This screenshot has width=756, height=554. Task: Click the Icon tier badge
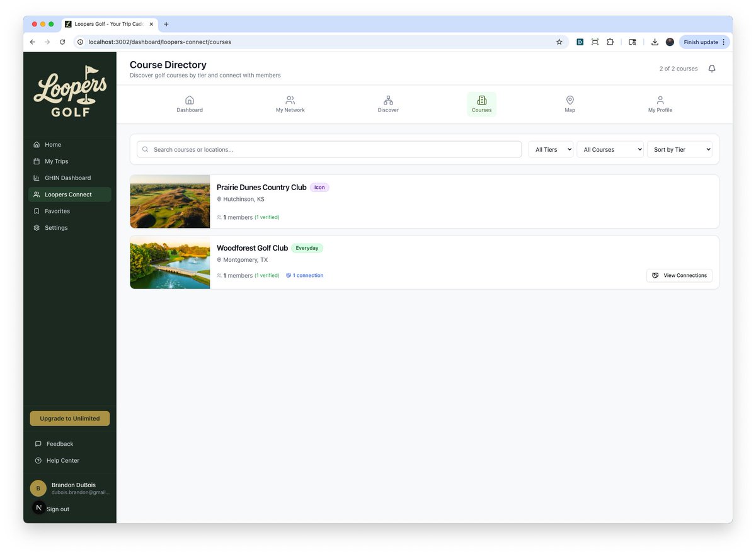pos(319,188)
